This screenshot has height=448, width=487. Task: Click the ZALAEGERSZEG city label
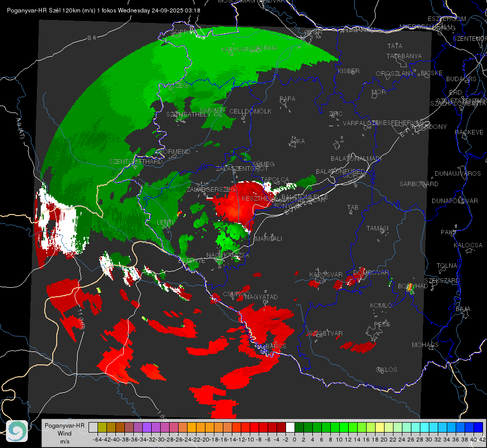click(x=211, y=189)
